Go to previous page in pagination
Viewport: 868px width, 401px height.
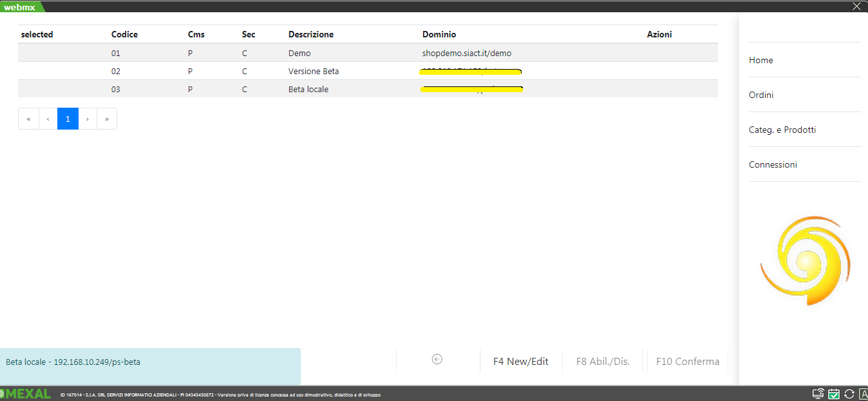click(x=48, y=119)
